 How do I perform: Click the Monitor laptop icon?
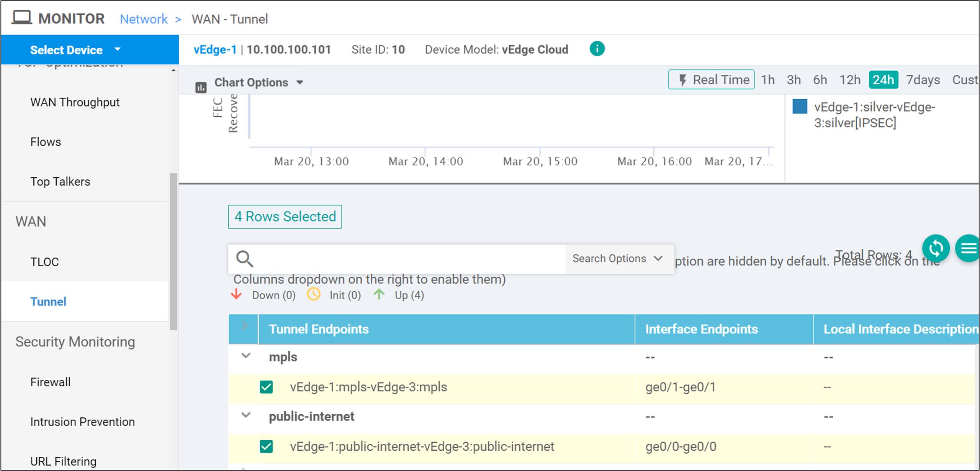coord(22,17)
